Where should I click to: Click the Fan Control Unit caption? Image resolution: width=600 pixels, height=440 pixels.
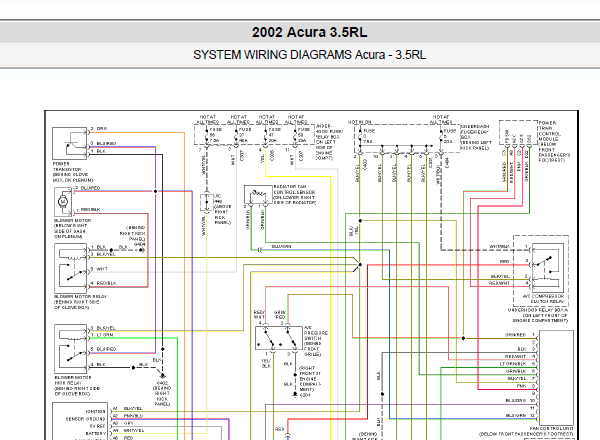click(x=551, y=429)
